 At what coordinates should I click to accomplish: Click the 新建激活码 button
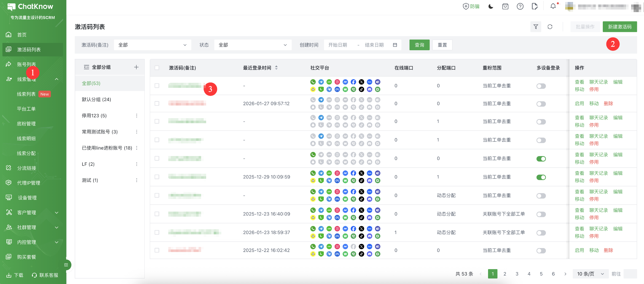coord(620,27)
